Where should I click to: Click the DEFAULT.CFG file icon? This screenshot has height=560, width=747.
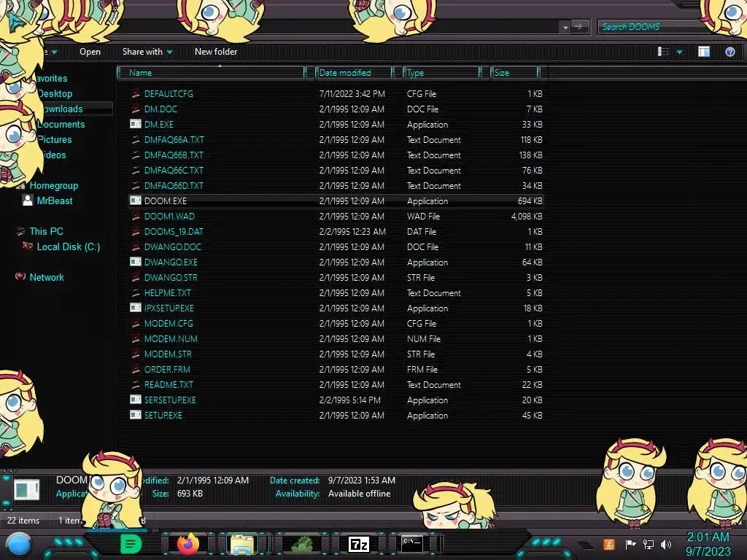[x=136, y=94]
